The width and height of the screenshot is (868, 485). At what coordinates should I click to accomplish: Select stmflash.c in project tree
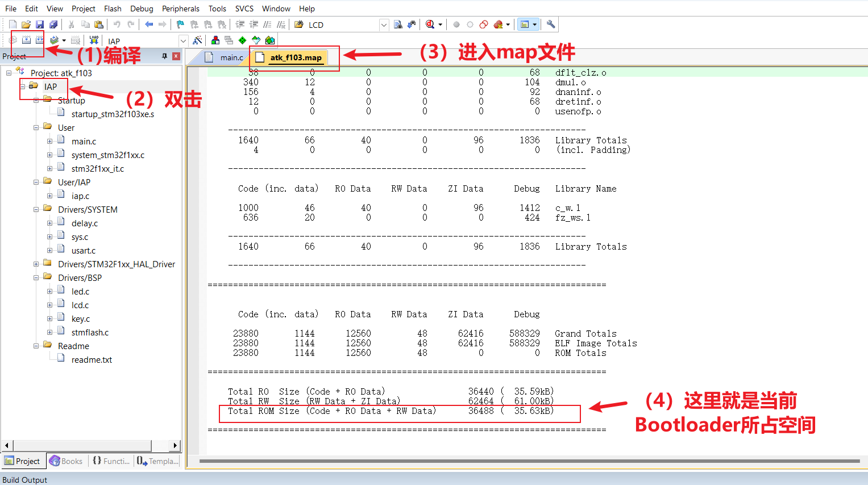90,333
